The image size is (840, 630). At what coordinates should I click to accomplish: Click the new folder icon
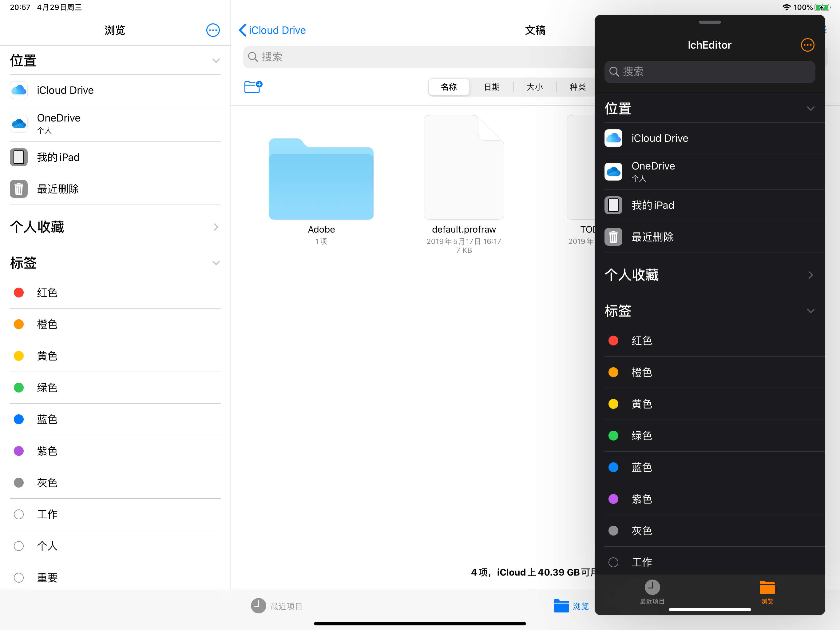pyautogui.click(x=253, y=87)
